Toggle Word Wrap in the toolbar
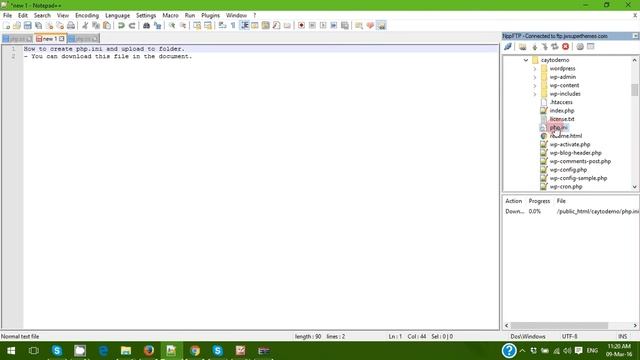Image resolution: width=640 pixels, height=360 pixels. [222, 25]
